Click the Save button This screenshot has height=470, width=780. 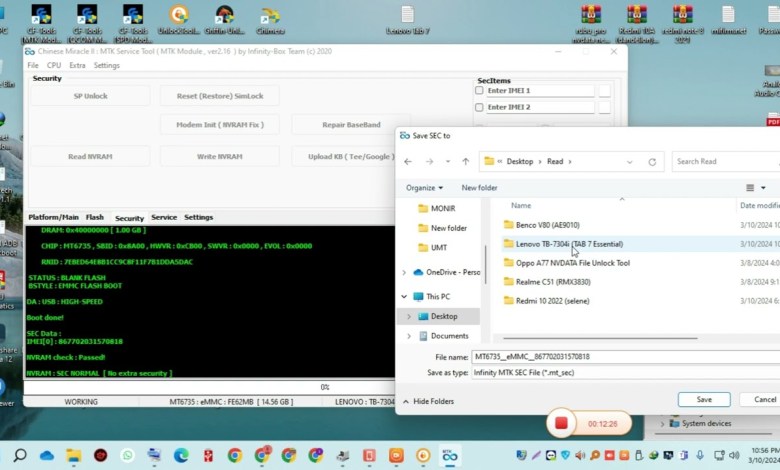pos(704,399)
